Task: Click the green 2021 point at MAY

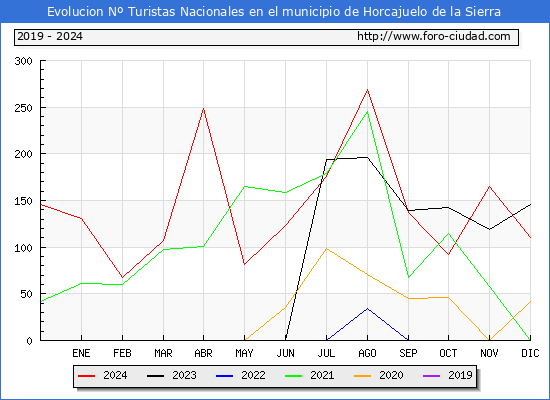Action: coord(244,186)
